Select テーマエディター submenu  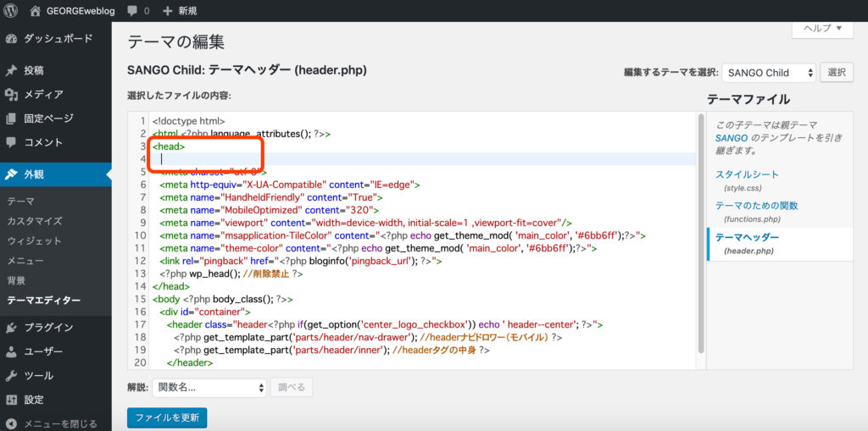(x=44, y=301)
